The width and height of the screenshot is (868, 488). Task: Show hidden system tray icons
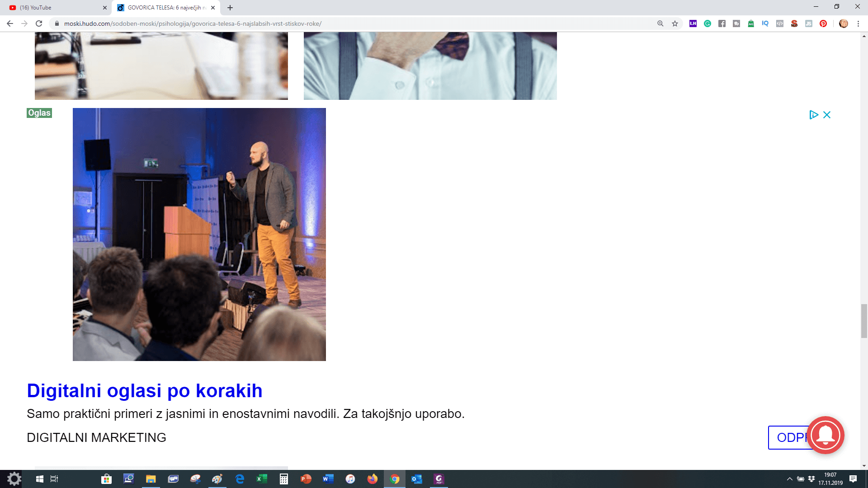coord(790,479)
